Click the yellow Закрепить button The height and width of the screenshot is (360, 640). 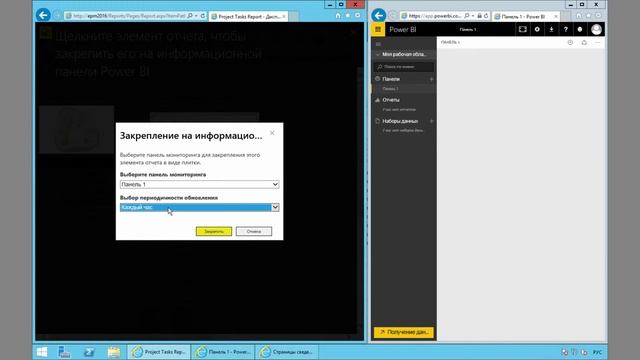pyautogui.click(x=213, y=231)
